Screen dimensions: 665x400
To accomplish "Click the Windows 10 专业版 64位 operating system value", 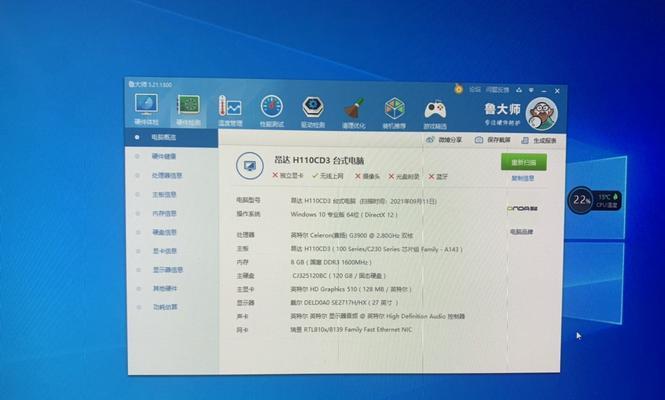I will pos(344,215).
